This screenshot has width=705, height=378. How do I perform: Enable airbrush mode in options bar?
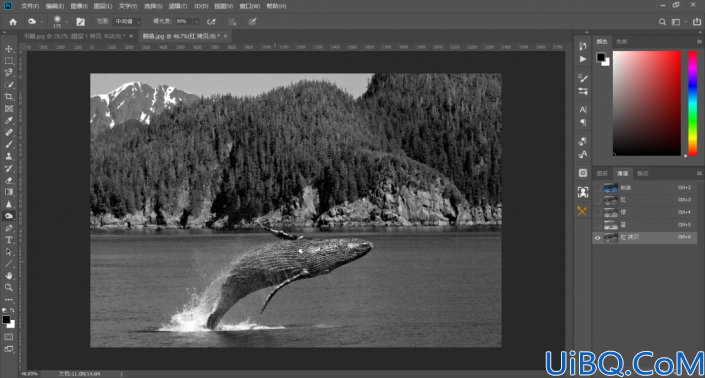click(211, 22)
